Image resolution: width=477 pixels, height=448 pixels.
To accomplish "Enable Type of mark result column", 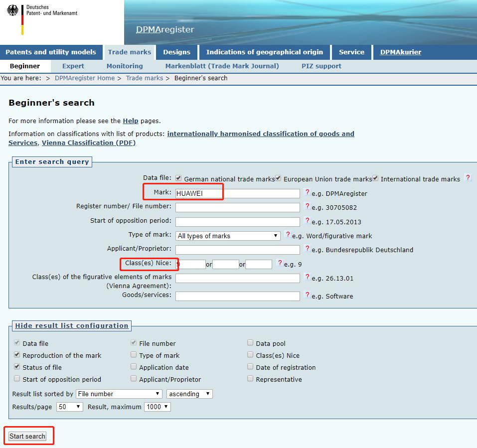I will click(x=134, y=355).
